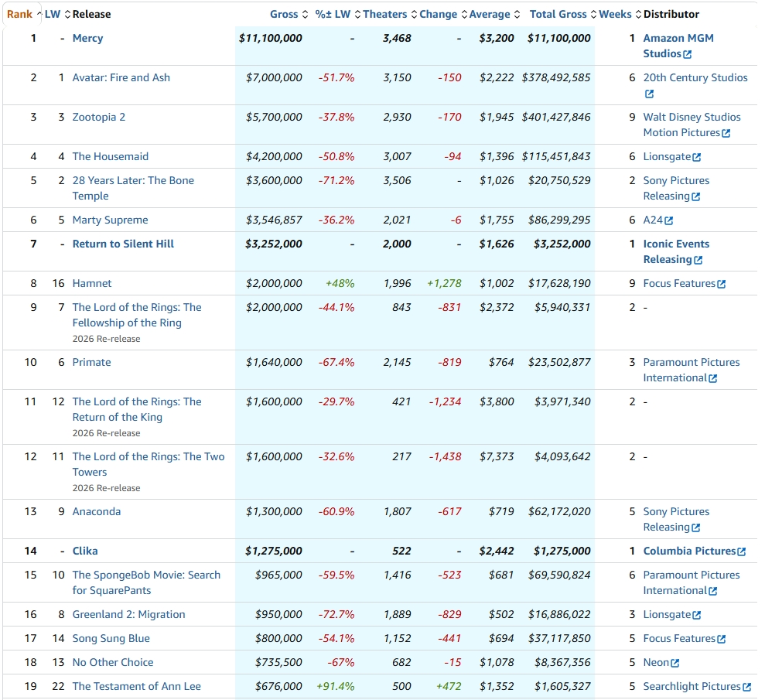Open external link icon next to Iconic Events Releasing
Image resolution: width=765 pixels, height=700 pixels.
pyautogui.click(x=698, y=260)
